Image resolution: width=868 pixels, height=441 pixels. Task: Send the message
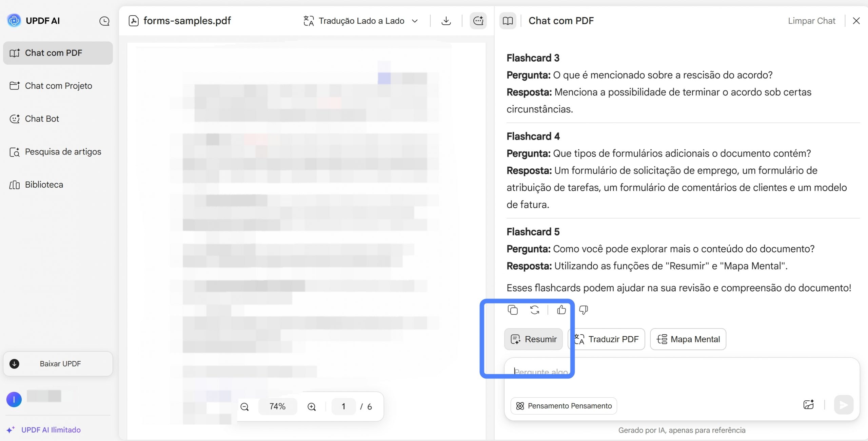click(x=844, y=405)
